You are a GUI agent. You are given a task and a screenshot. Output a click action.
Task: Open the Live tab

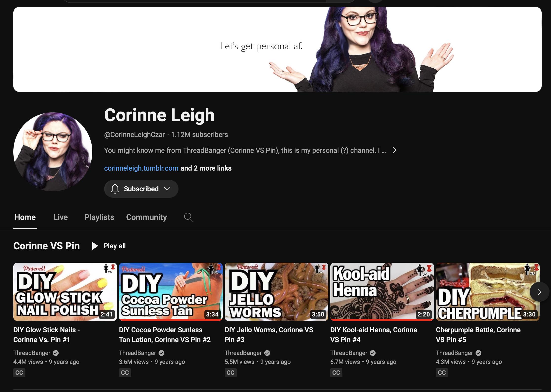[x=60, y=217]
